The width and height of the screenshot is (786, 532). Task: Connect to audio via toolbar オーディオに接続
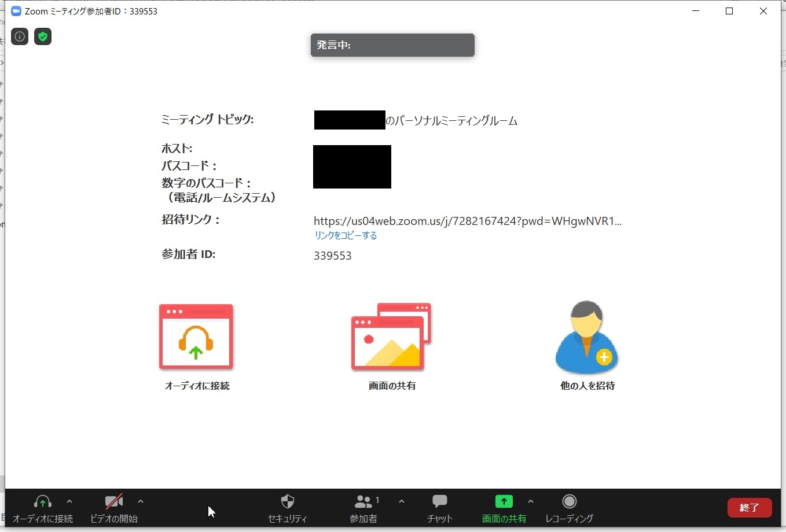(x=43, y=508)
